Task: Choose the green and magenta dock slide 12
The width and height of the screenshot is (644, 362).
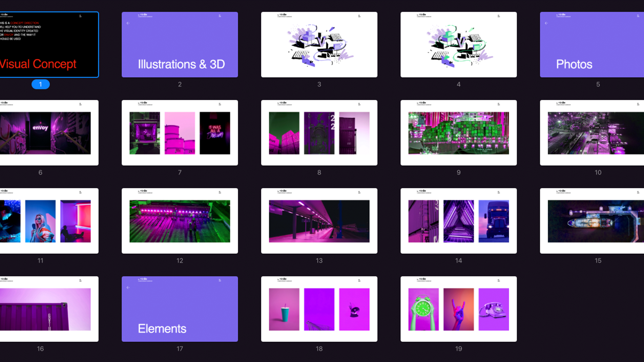Action: 180,221
